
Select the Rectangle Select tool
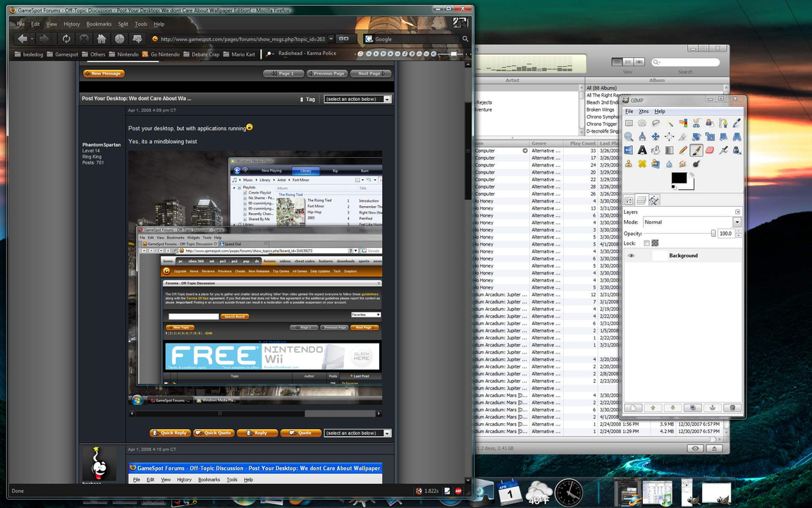tap(629, 123)
